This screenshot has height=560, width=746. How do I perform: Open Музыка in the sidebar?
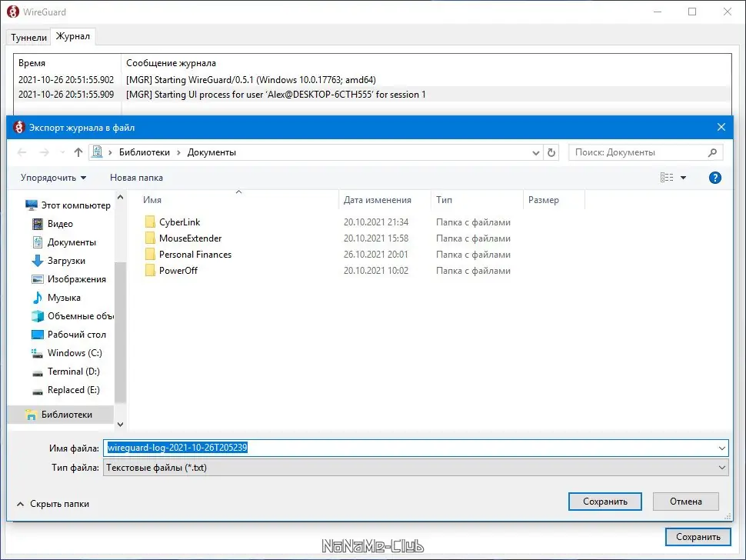coord(55,298)
